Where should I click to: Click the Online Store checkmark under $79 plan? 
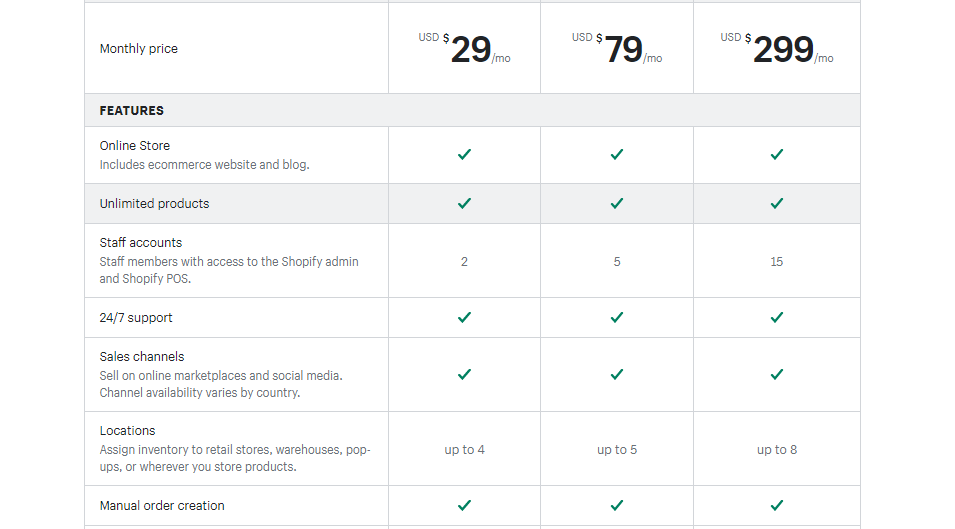616,155
